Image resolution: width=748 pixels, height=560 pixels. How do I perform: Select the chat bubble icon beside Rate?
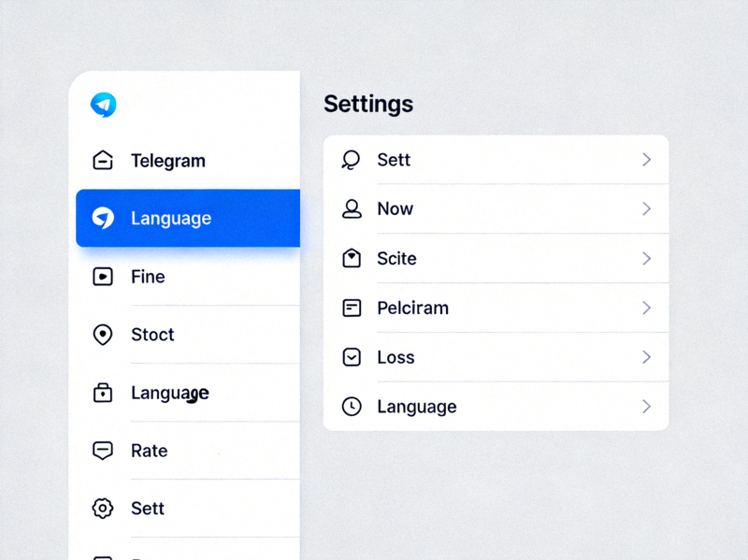click(x=103, y=451)
